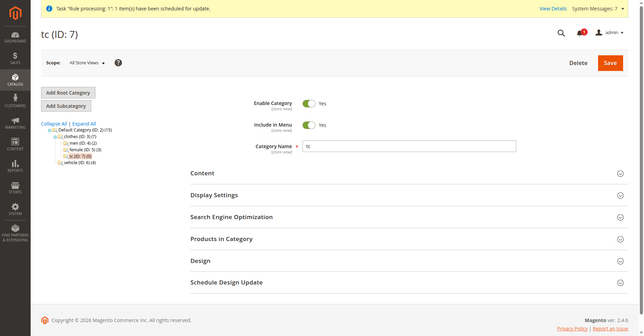Viewport: 644px width, 336px height.
Task: Collapse the clothes tree node
Action: 55,137
